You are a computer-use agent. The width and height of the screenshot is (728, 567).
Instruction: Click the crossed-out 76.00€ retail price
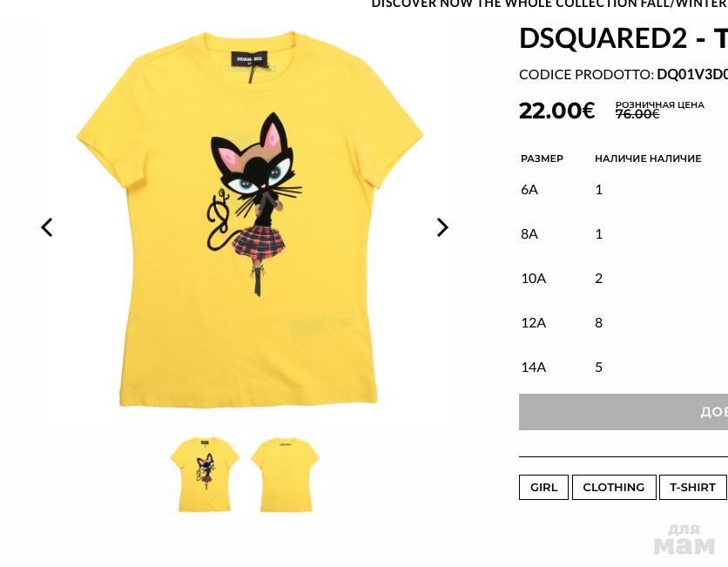coord(637,114)
